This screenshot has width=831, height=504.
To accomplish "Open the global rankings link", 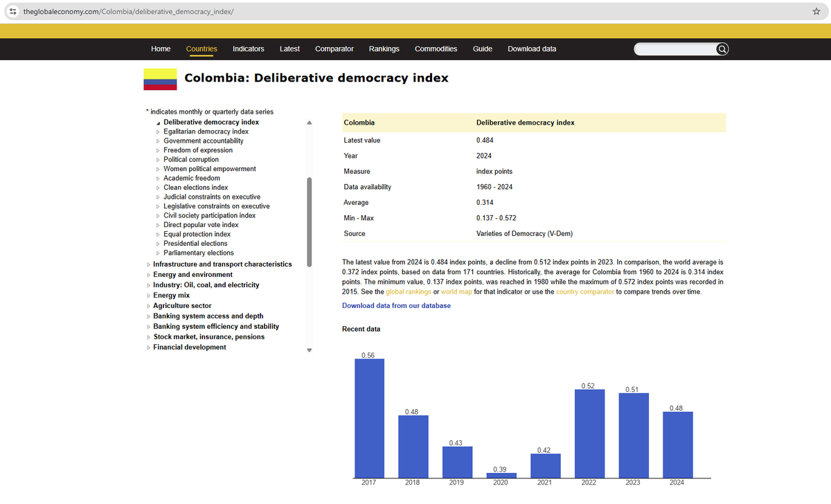I will point(408,291).
